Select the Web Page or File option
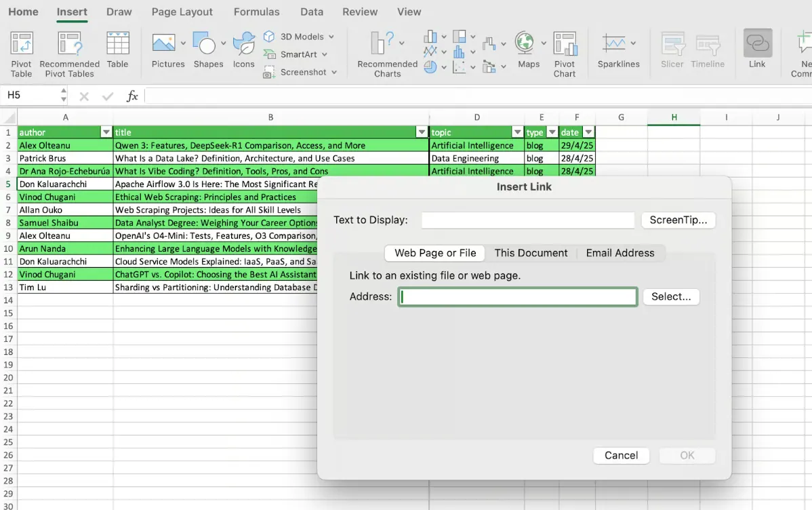This screenshot has width=812, height=510. pyautogui.click(x=435, y=253)
